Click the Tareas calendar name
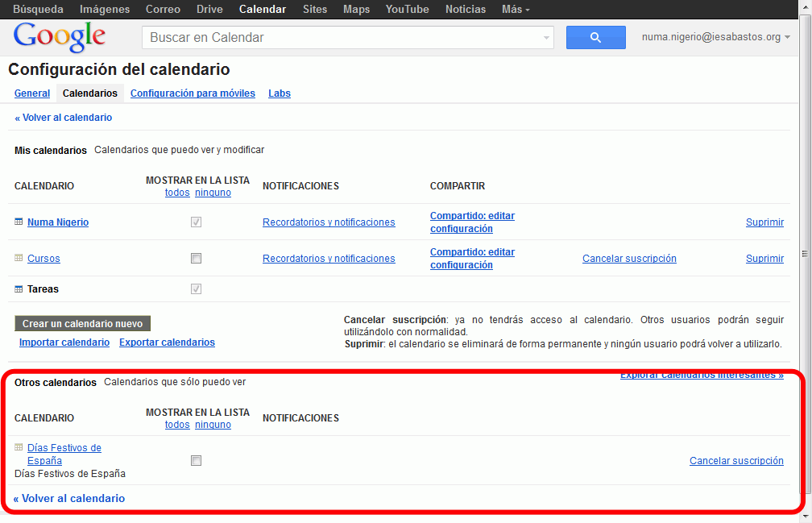 pos(43,289)
